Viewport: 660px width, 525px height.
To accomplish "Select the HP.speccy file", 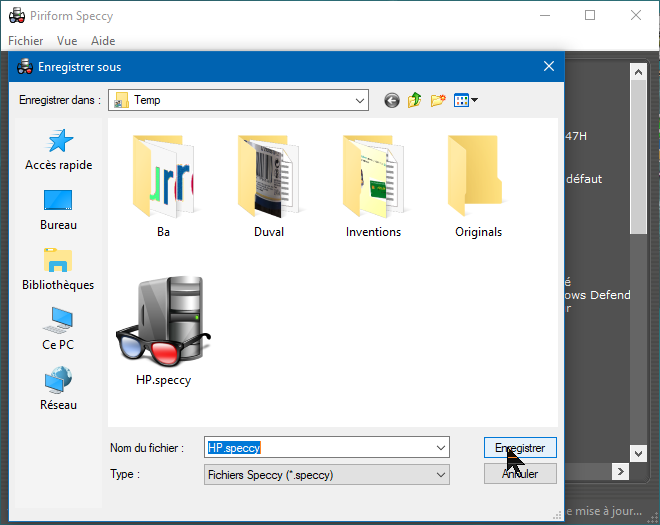I will point(163,331).
